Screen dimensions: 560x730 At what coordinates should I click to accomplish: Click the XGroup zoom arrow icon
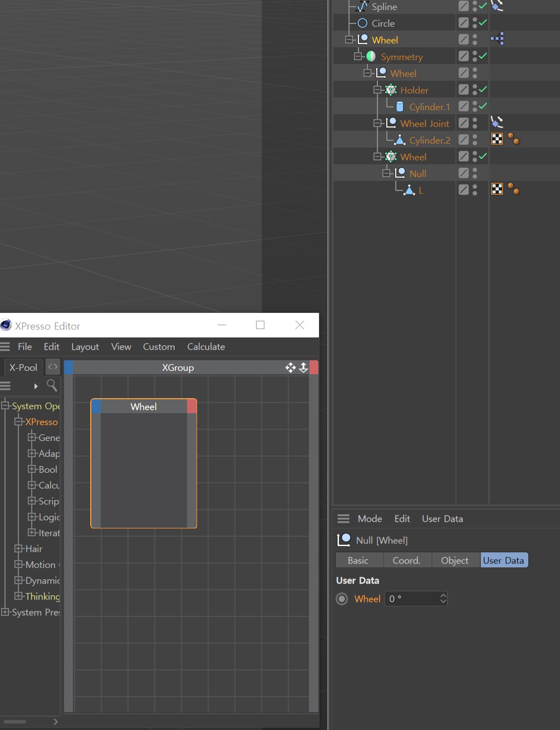click(x=303, y=368)
